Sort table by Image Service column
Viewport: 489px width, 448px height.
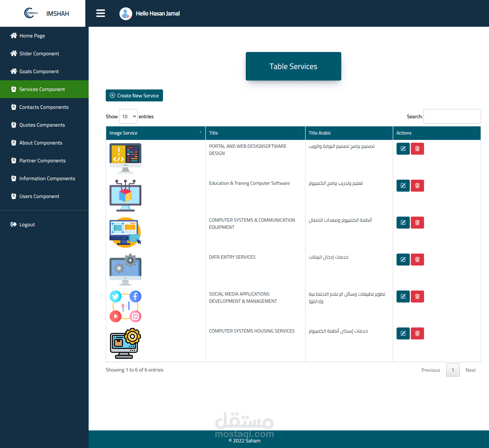[155, 133]
